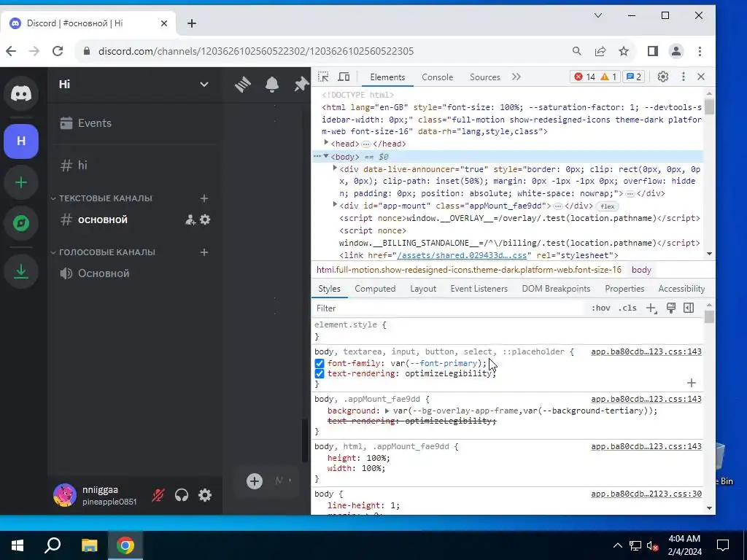This screenshot has width=747, height=560.
Task: Open Explore Discoverable Servers compass icon
Action: pyautogui.click(x=21, y=223)
